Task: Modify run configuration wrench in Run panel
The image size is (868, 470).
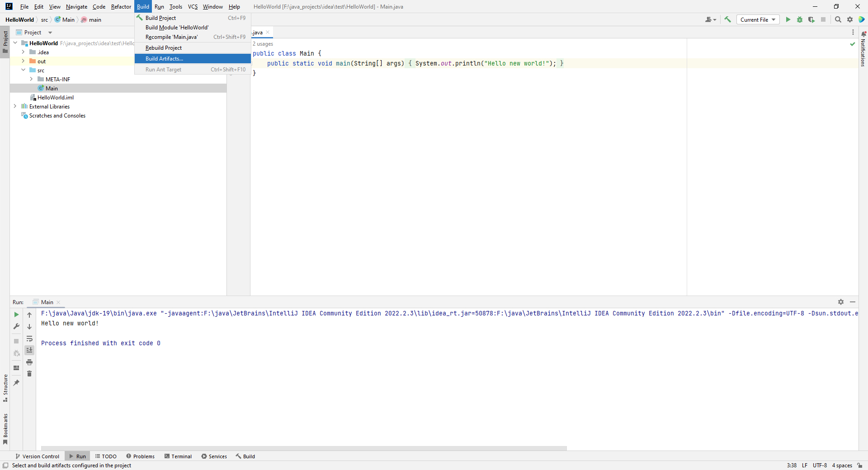Action: pos(16,326)
